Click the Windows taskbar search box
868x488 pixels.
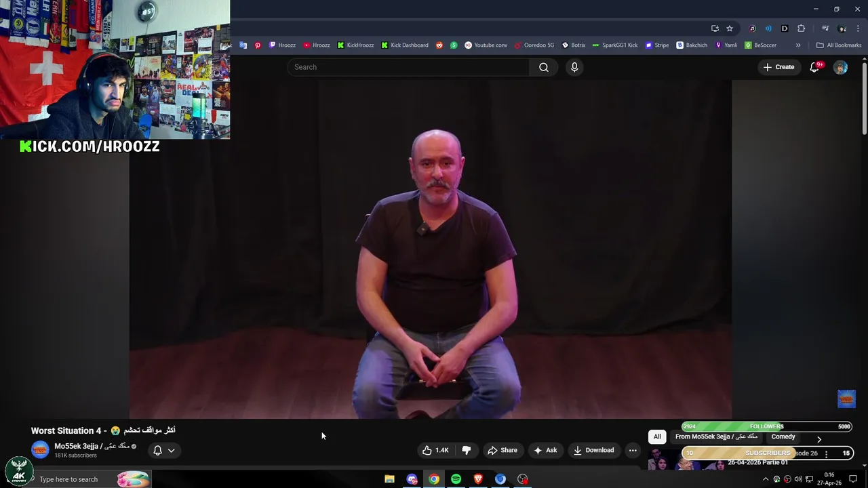click(x=88, y=479)
